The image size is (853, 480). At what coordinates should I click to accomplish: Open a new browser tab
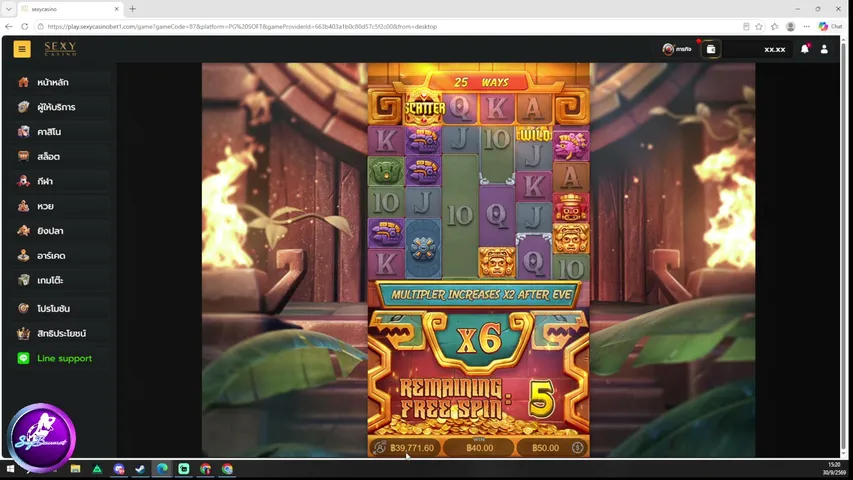[x=132, y=9]
